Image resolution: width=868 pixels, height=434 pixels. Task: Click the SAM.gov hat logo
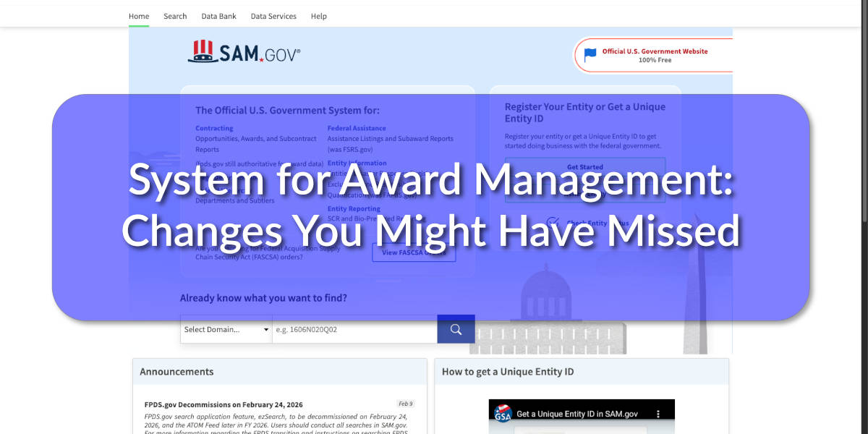202,51
